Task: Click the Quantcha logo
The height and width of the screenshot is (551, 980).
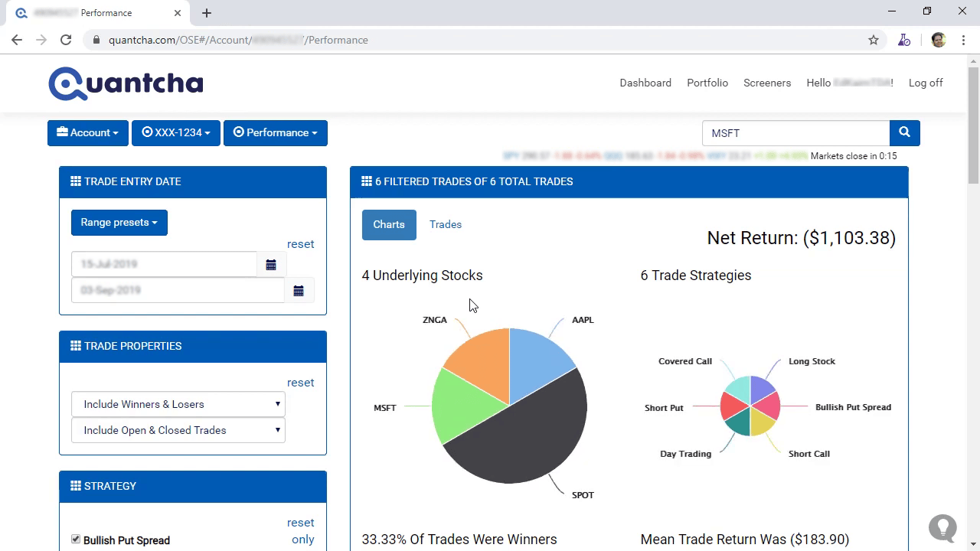Action: click(x=126, y=83)
